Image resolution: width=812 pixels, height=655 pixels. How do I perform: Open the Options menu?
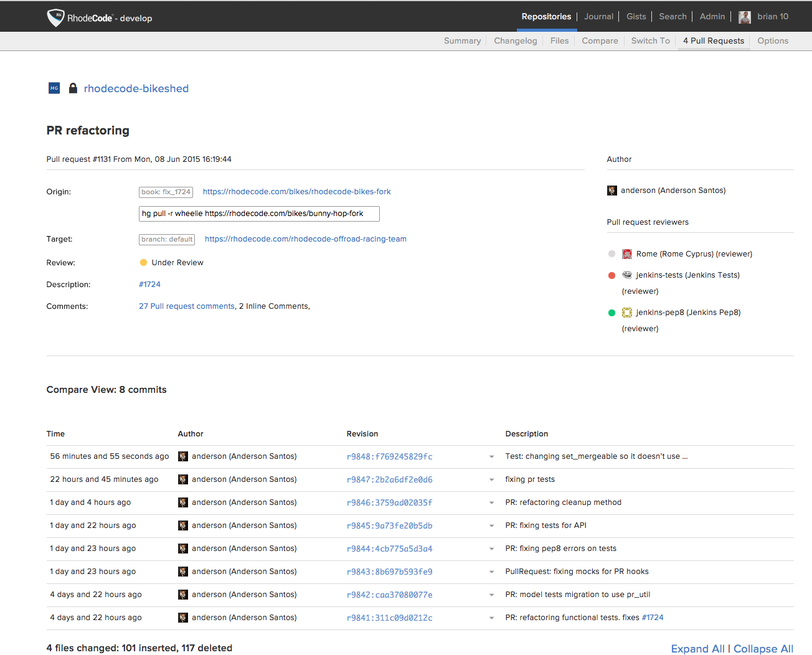(x=773, y=40)
